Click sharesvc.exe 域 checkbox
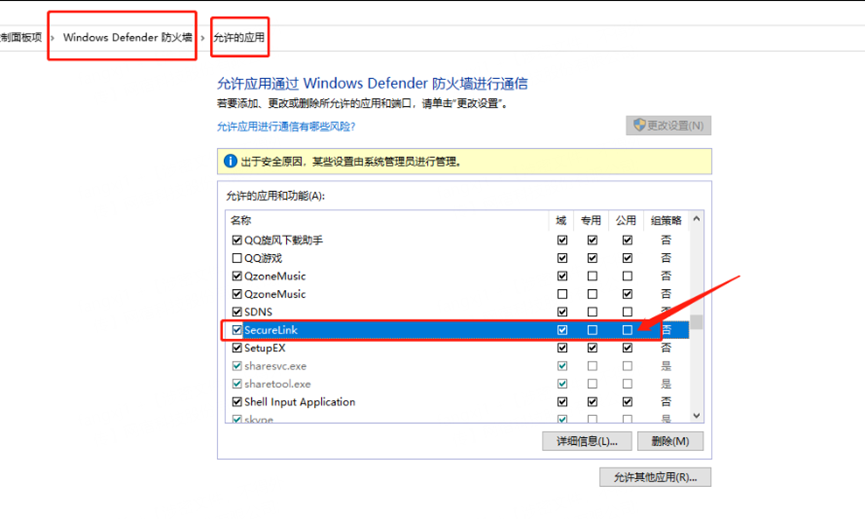The image size is (865, 519). tap(562, 366)
